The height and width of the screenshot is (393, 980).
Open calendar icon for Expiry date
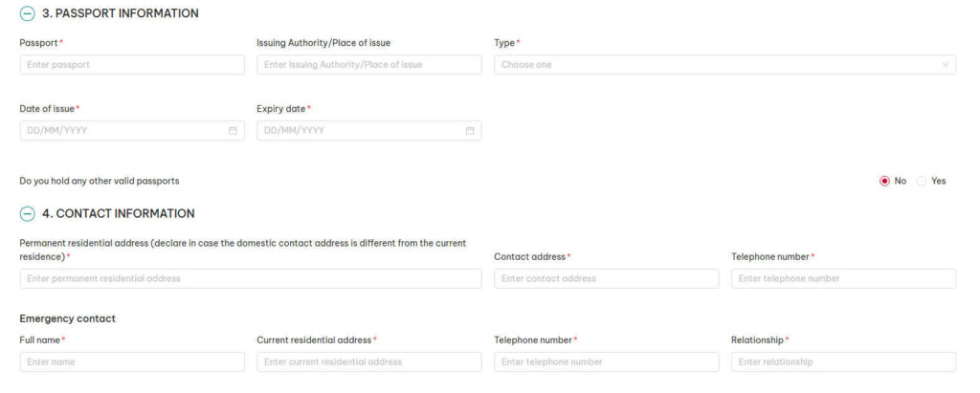[470, 131]
